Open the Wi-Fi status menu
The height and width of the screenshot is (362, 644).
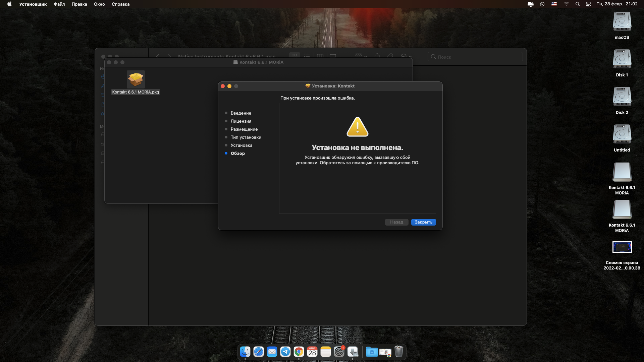pyautogui.click(x=566, y=4)
